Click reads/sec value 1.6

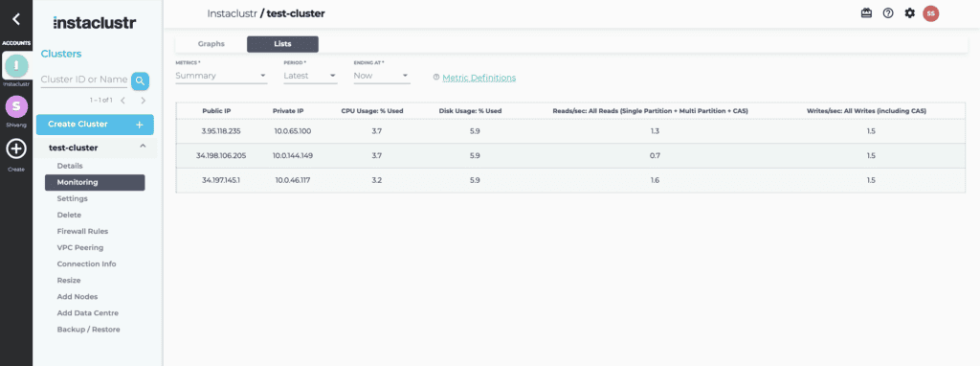point(655,180)
